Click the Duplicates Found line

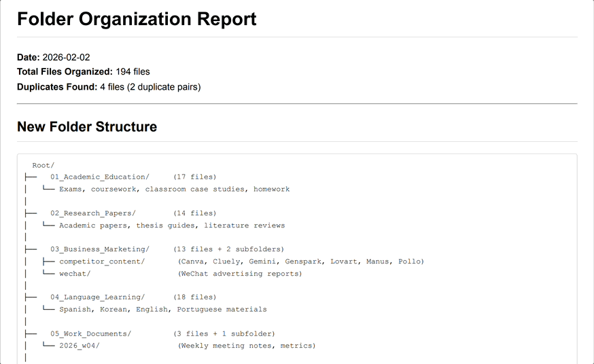coord(109,86)
